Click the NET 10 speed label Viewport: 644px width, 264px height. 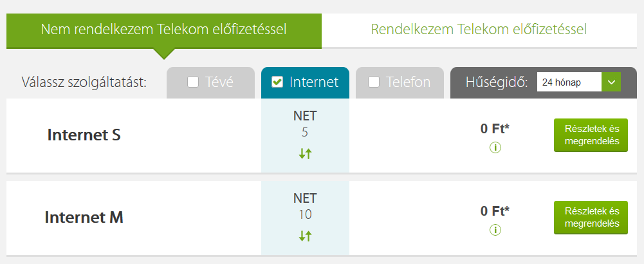tap(305, 207)
